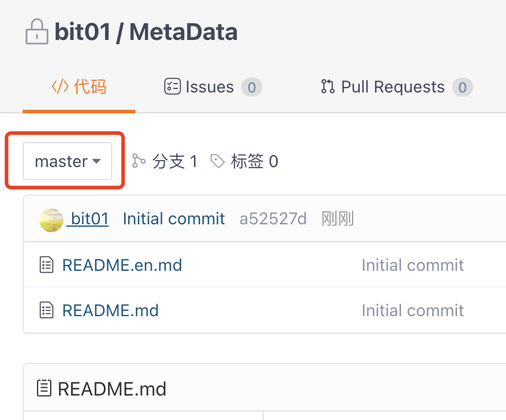Click the code brackets icon in the 代码 tab
This screenshot has height=420, width=506.
click(x=60, y=87)
